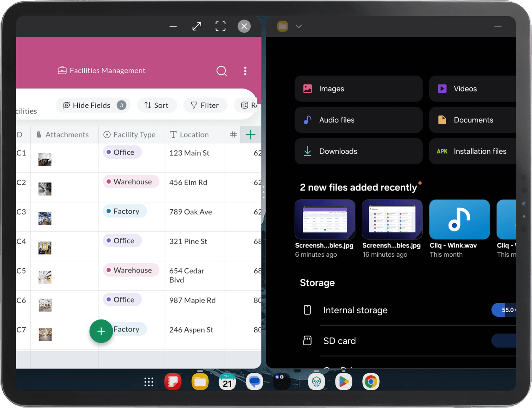532x408 pixels.
Task: Click the file manager app icon in title bar
Action: tap(283, 26)
